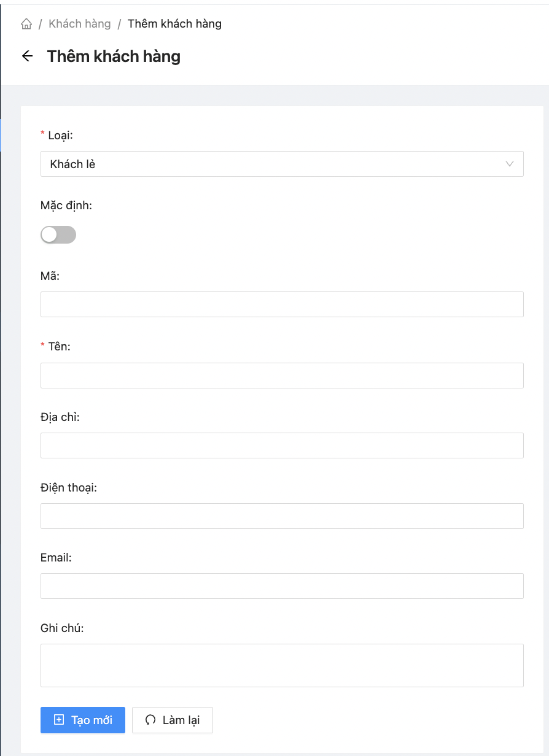This screenshot has width=549, height=756.
Task: Click the home icon in breadcrumb
Action: click(x=26, y=24)
